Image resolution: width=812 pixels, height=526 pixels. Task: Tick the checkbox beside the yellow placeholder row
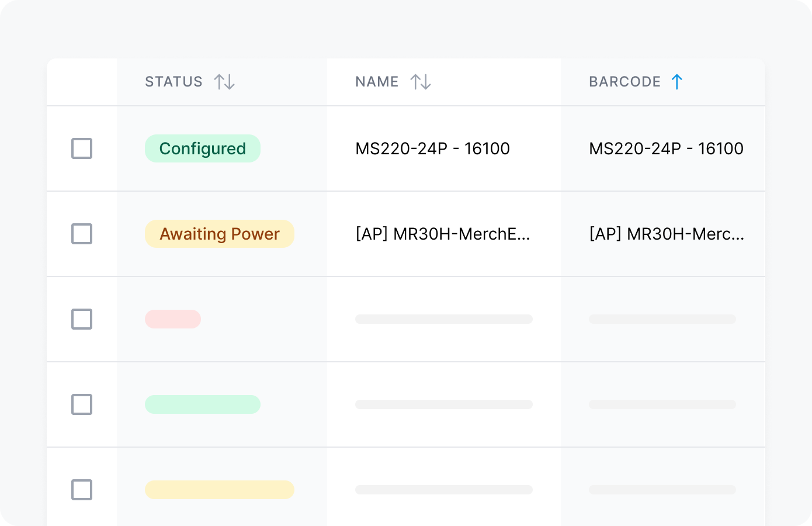[x=82, y=490]
